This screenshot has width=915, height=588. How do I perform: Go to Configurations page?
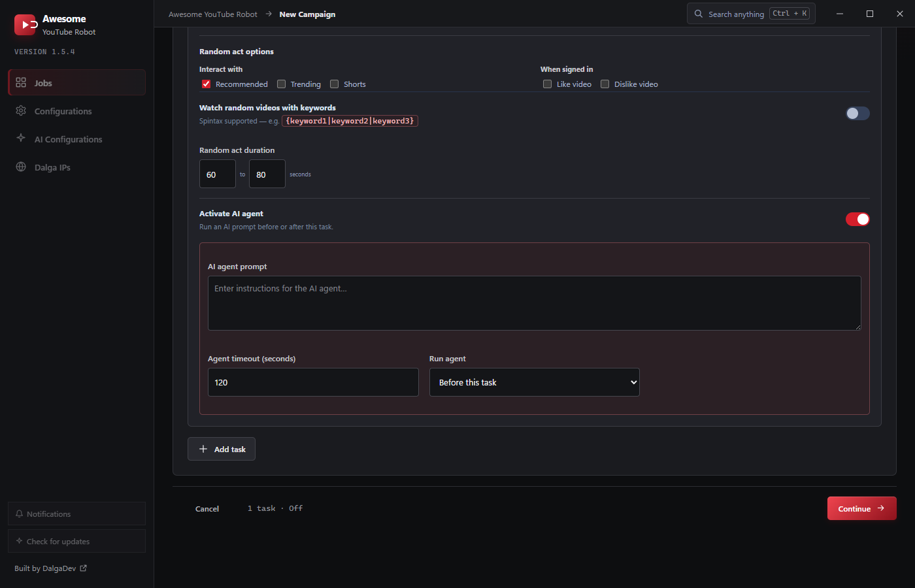click(x=76, y=110)
